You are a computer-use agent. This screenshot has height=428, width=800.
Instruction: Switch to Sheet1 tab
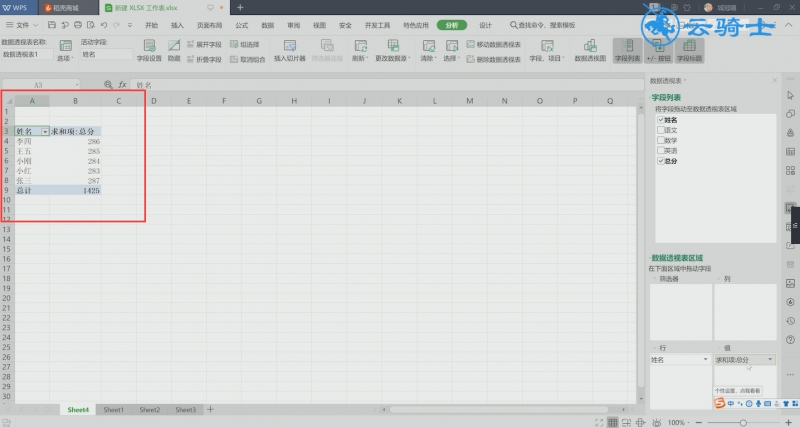click(x=113, y=410)
